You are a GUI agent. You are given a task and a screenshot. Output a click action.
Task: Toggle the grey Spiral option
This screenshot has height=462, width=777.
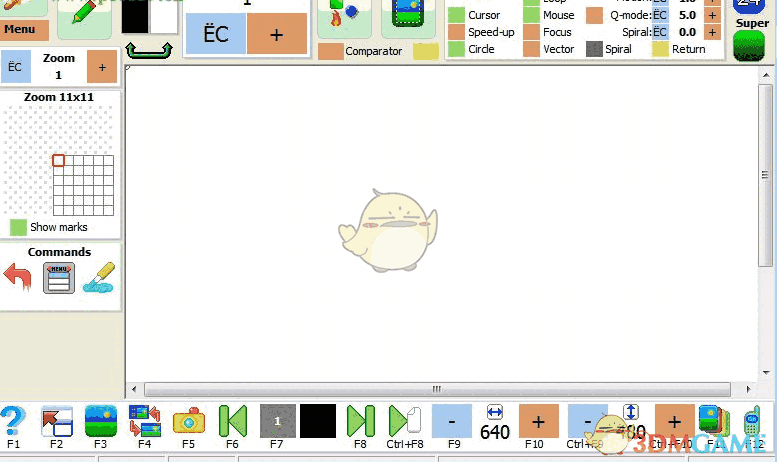(x=594, y=49)
